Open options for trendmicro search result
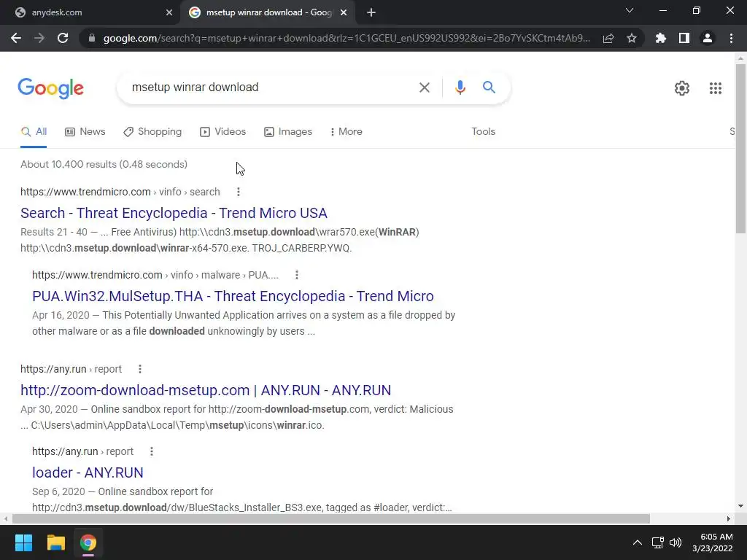This screenshot has height=560, width=747. coord(239,192)
